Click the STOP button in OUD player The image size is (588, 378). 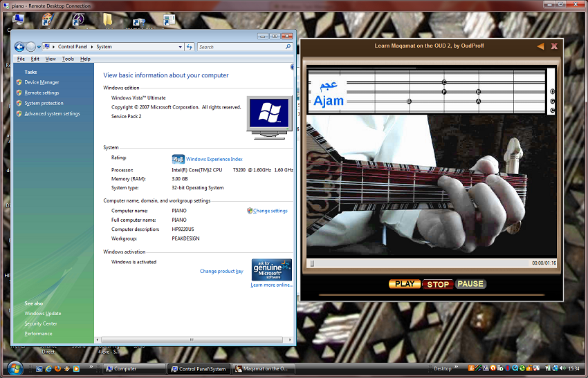click(x=438, y=284)
